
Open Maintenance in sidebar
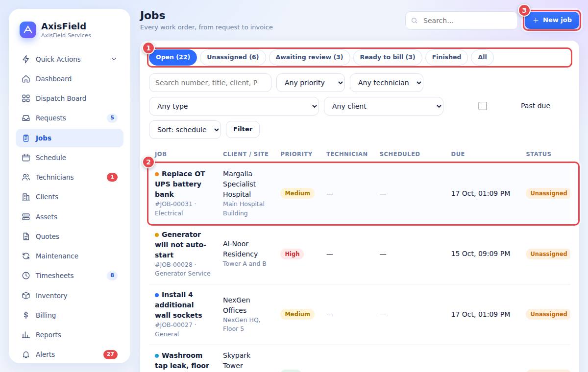70,256
